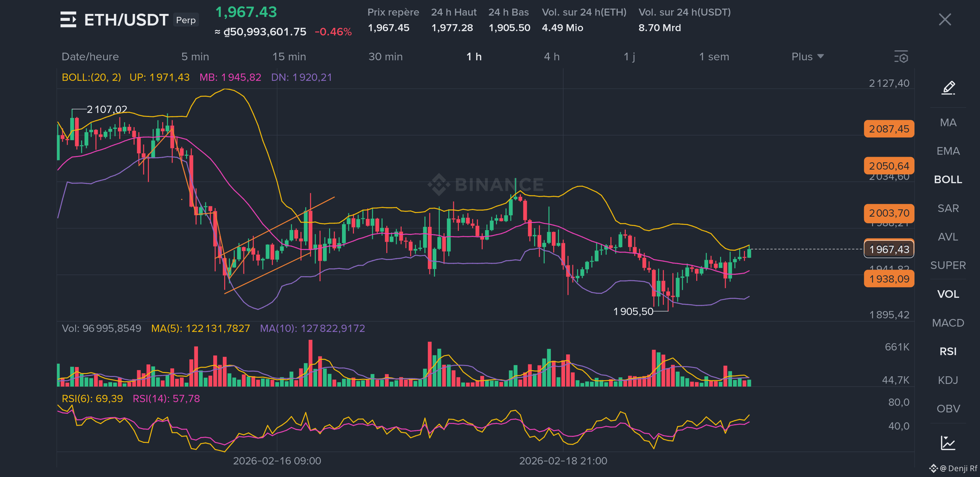Viewport: 980px width, 477px height.
Task: Switch to the 15 min timeframe
Action: (x=289, y=57)
